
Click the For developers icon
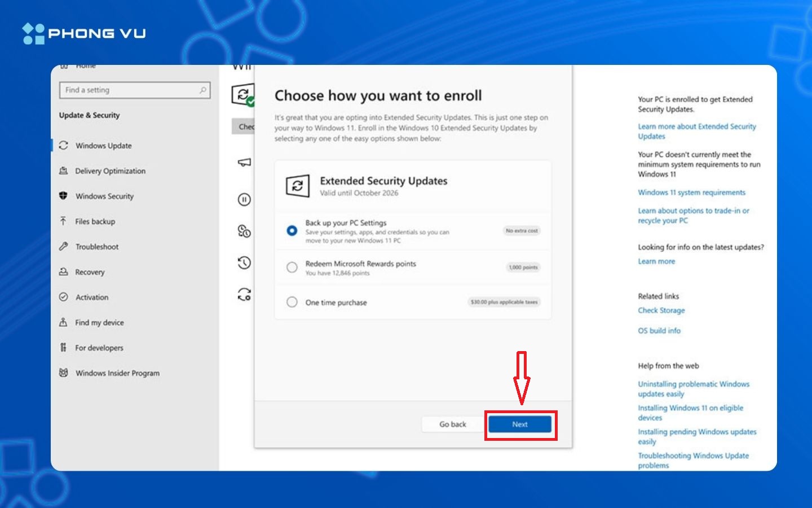[63, 348]
